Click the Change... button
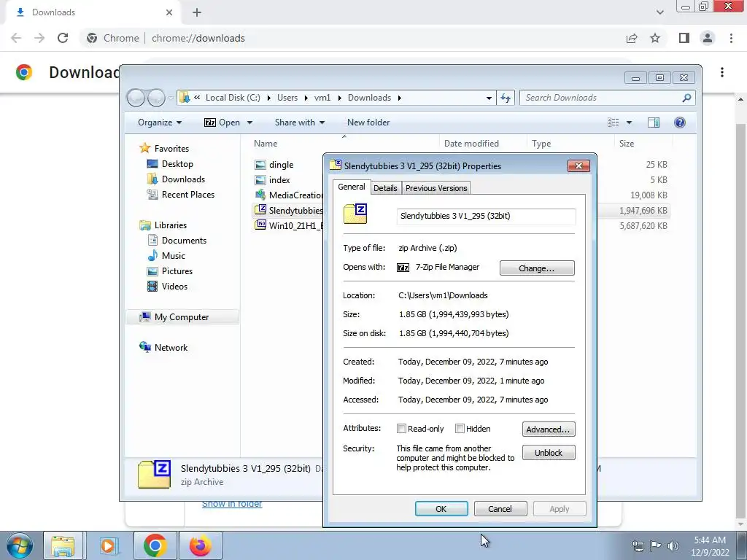The image size is (747, 560). (x=537, y=268)
